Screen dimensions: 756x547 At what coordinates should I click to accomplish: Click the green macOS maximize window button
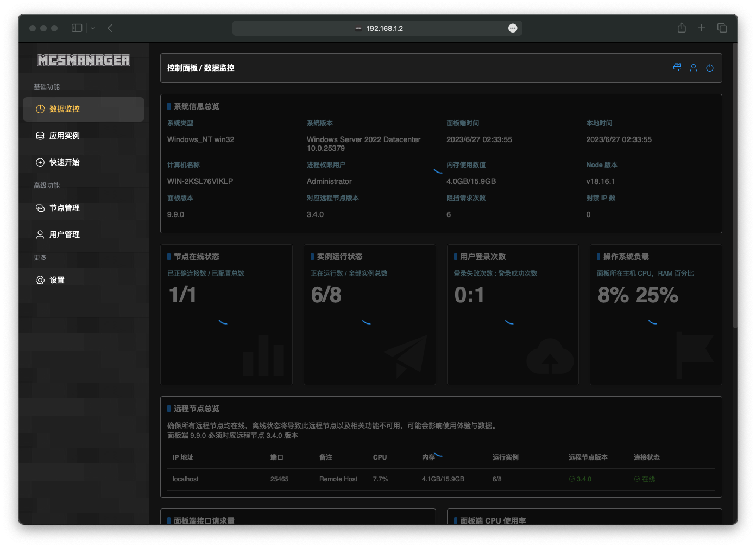click(x=54, y=28)
